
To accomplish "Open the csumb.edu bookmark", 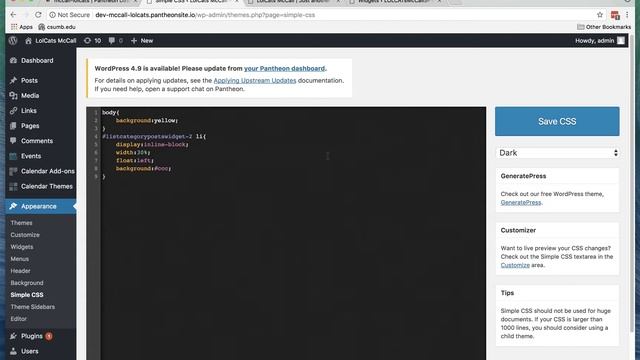I will 57,27.
